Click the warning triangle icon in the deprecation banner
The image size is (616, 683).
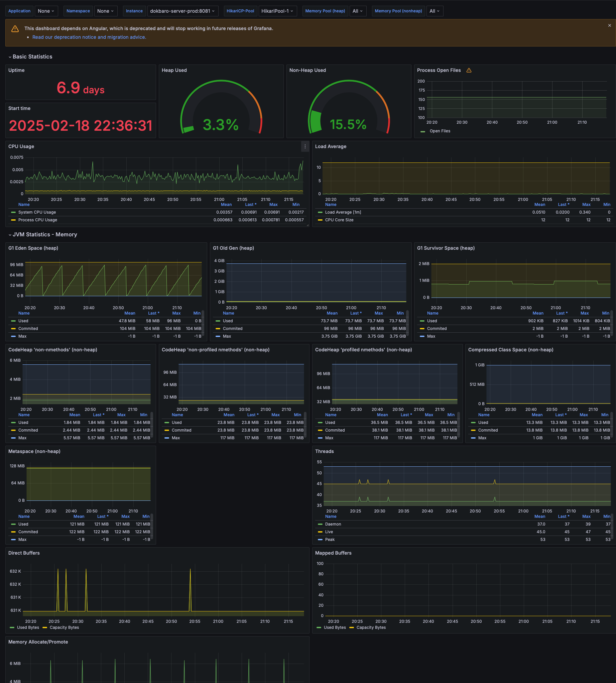[15, 29]
